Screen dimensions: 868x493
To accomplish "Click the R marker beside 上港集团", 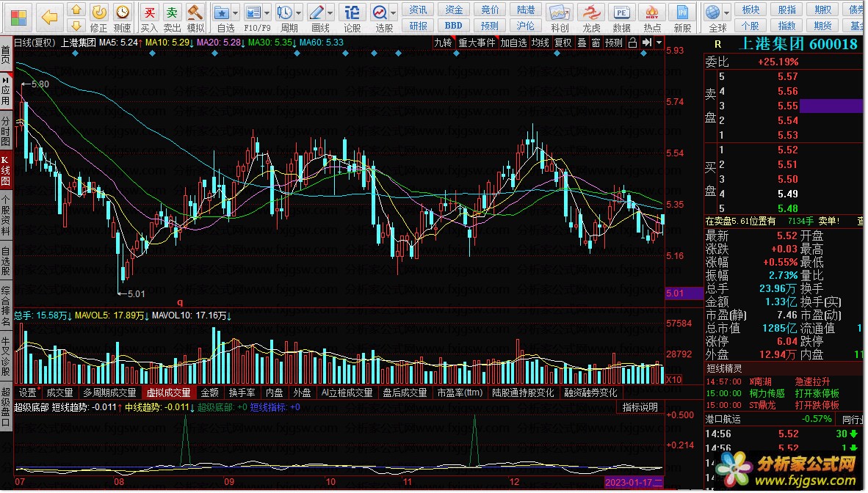I will [x=717, y=44].
